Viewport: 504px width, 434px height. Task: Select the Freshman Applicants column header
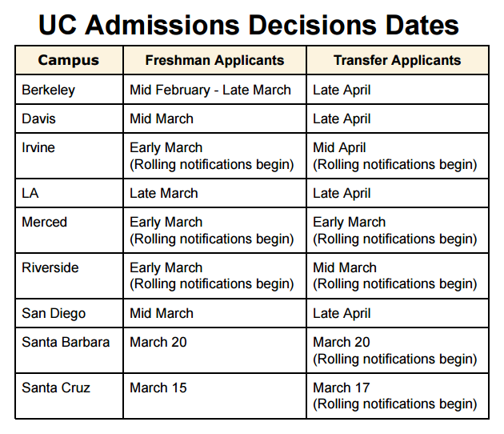[214, 60]
